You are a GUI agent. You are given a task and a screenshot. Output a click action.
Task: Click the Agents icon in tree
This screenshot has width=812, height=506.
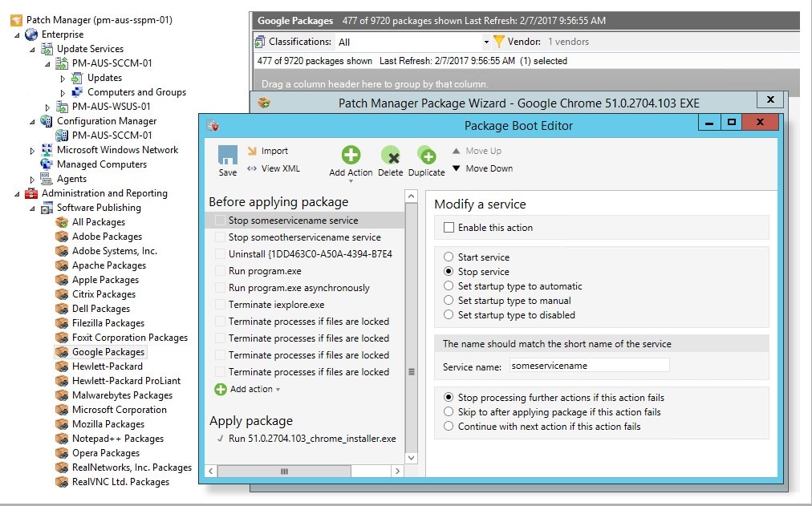(x=47, y=179)
